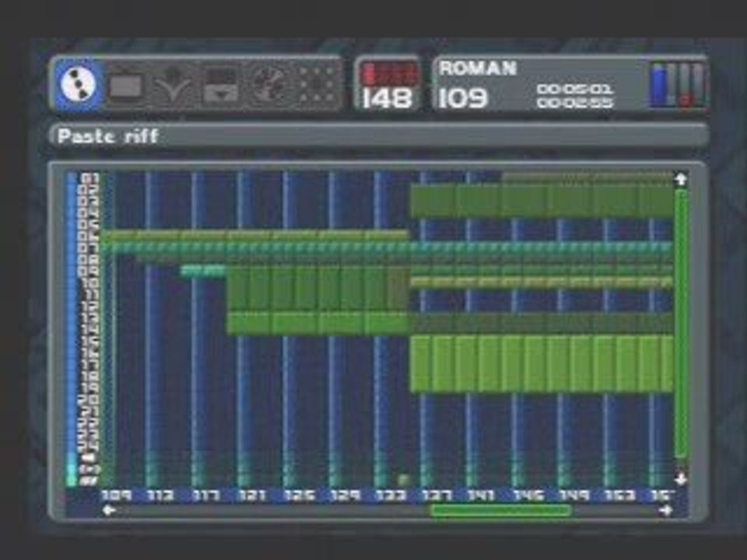Image resolution: width=747 pixels, height=560 pixels.
Task: Click the 109 bar position readout
Action: pos(463,99)
